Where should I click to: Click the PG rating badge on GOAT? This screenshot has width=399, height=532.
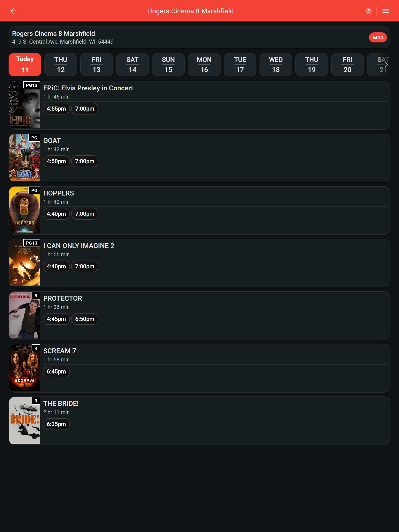(x=34, y=138)
